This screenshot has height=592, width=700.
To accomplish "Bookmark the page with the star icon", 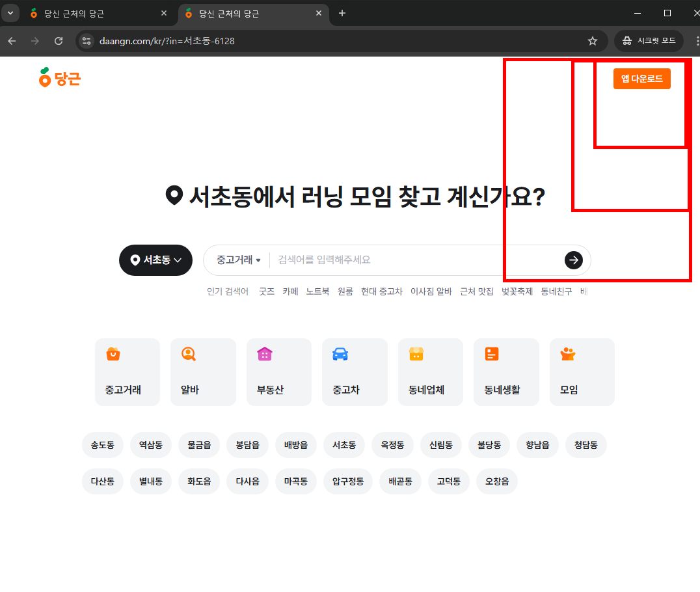I will click(x=593, y=40).
